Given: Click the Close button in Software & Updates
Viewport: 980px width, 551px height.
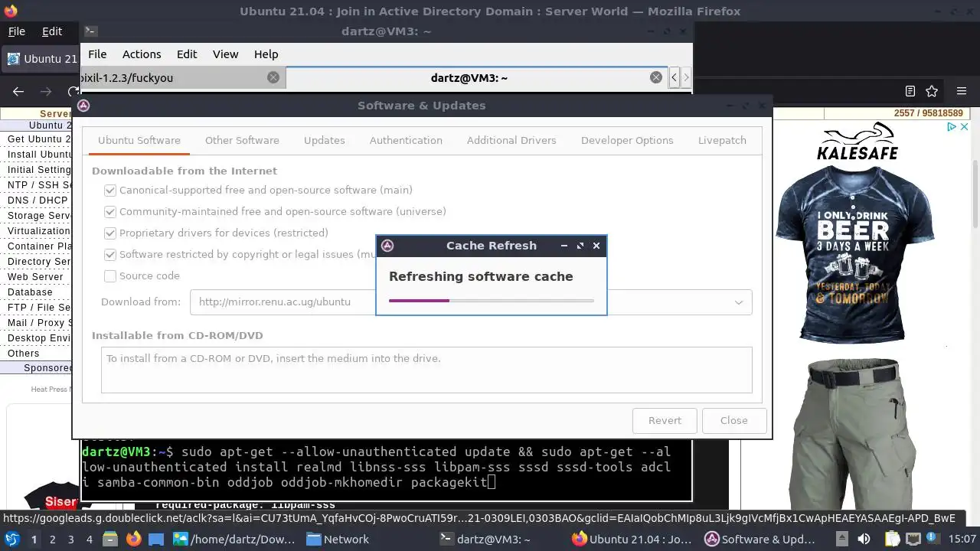Looking at the screenshot, I should [733, 420].
